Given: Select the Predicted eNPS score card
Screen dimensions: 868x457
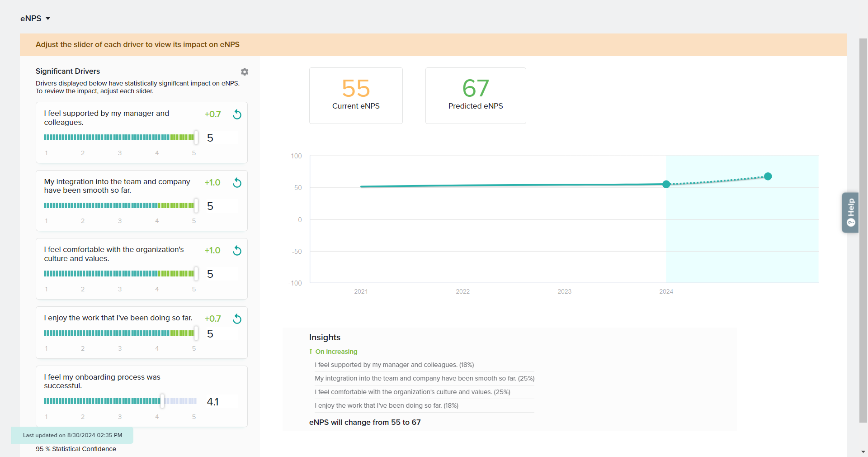Looking at the screenshot, I should pyautogui.click(x=476, y=95).
